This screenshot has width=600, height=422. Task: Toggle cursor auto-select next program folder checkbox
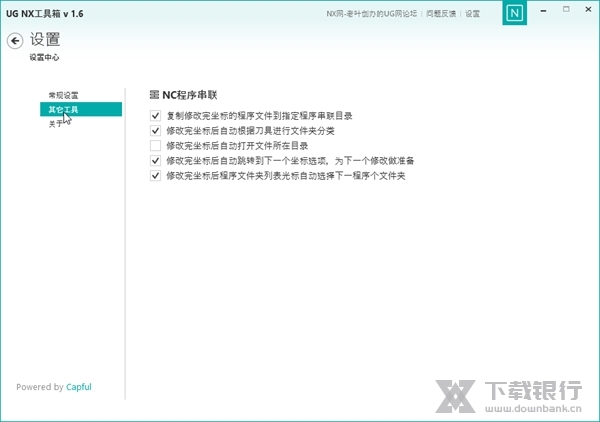coord(155,176)
